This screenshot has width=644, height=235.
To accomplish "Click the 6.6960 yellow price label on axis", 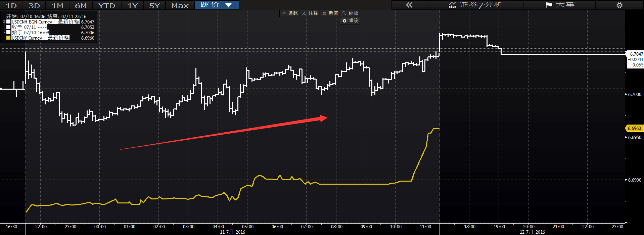I will click(x=634, y=128).
